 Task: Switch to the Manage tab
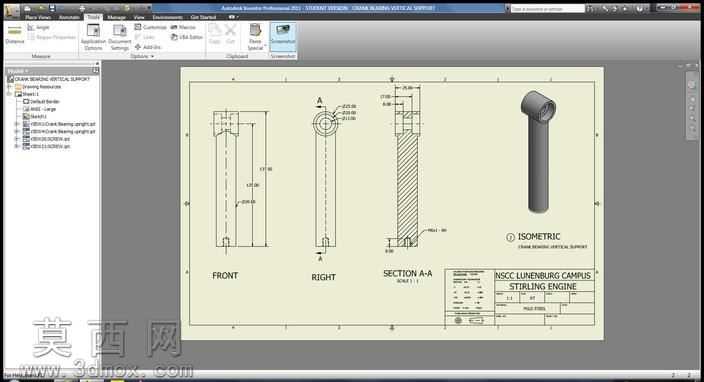point(116,17)
